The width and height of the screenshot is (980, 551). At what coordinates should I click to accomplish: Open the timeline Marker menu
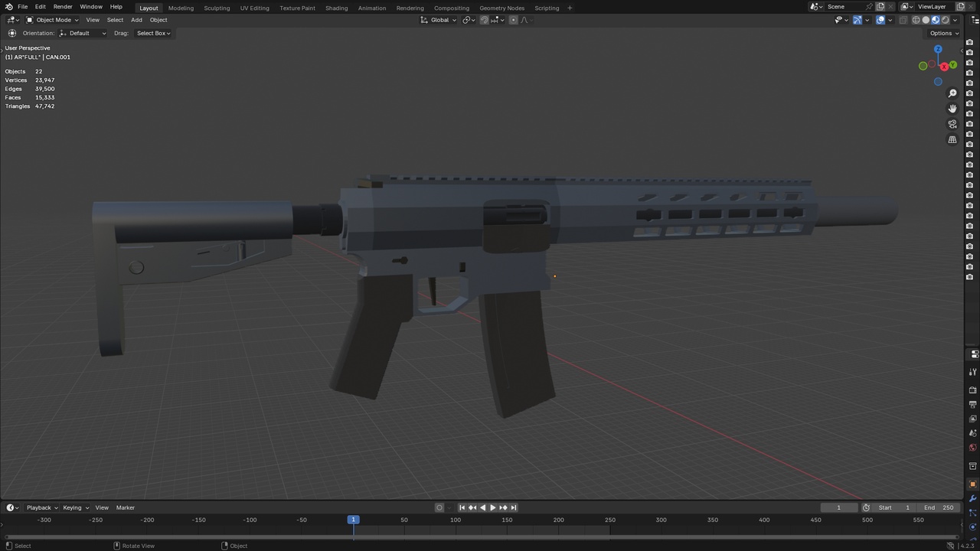(126, 507)
